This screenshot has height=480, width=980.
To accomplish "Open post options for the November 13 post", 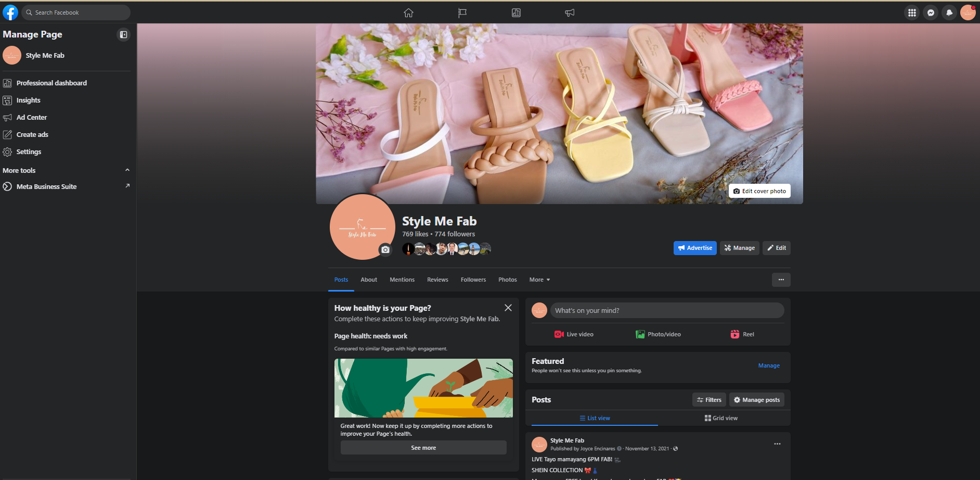I will [x=777, y=444].
